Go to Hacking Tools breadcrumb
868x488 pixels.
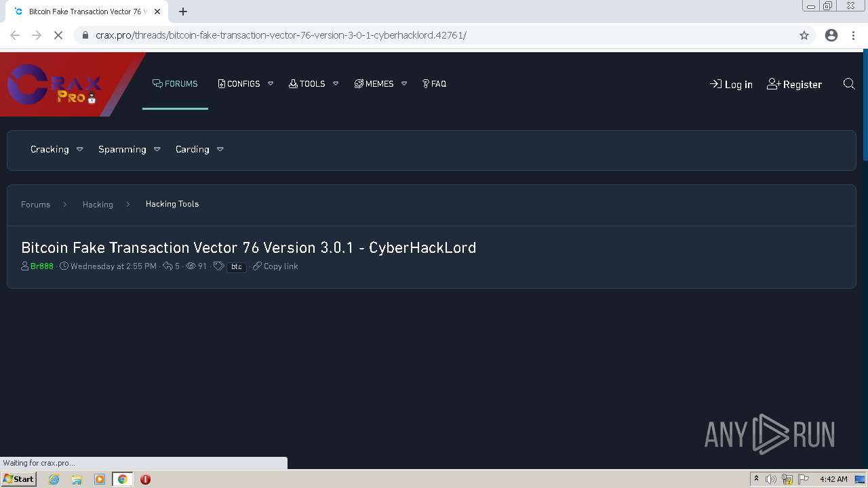(172, 204)
